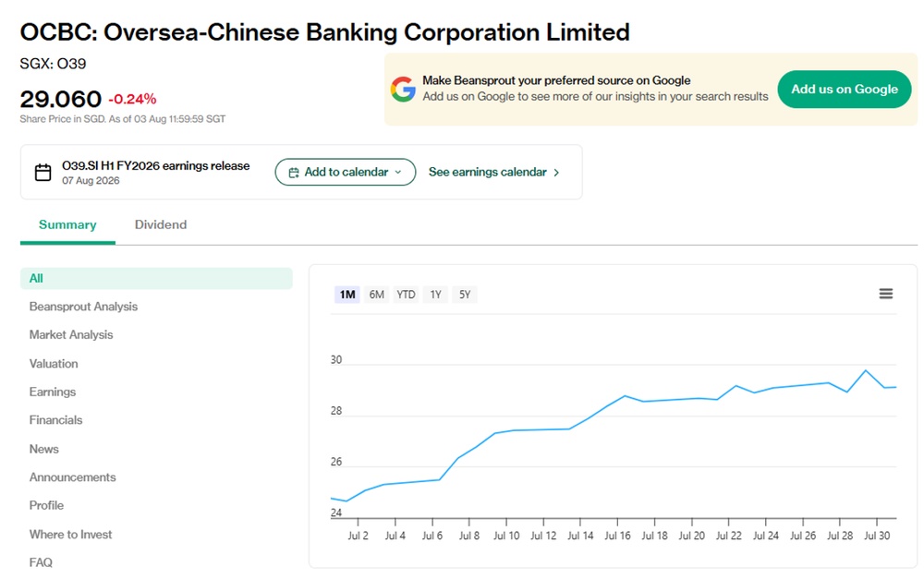This screenshot has width=924, height=579.
Task: Go to Market Analysis section
Action: (71, 334)
